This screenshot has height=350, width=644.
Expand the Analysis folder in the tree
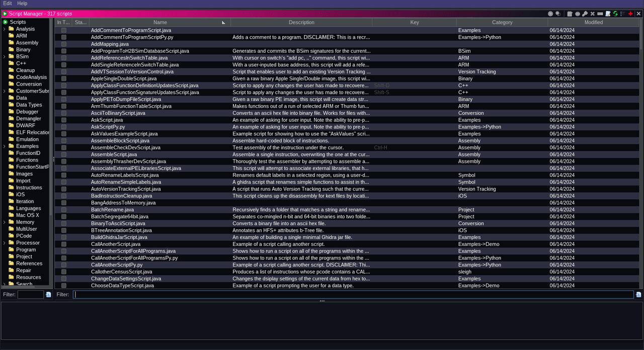click(5, 29)
